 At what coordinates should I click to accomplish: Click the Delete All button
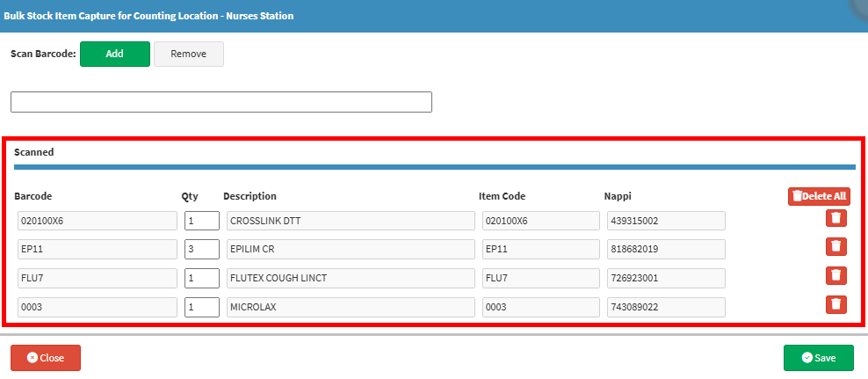pos(820,196)
